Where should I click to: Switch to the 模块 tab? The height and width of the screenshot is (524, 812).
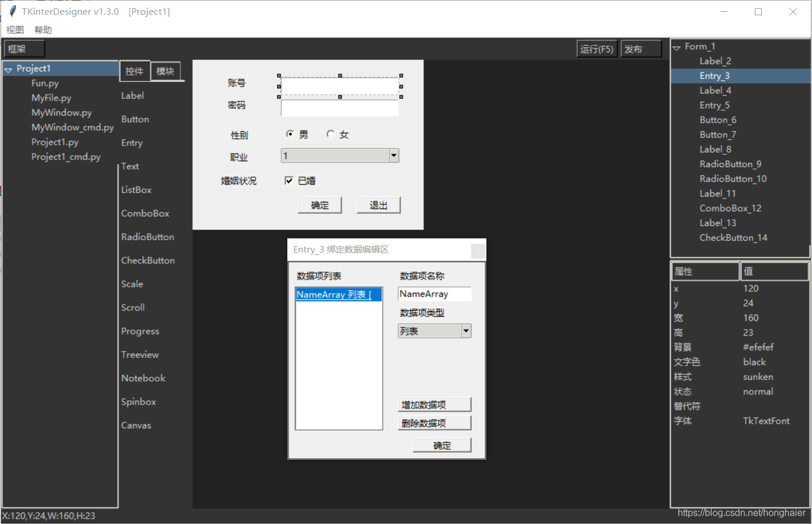click(165, 71)
